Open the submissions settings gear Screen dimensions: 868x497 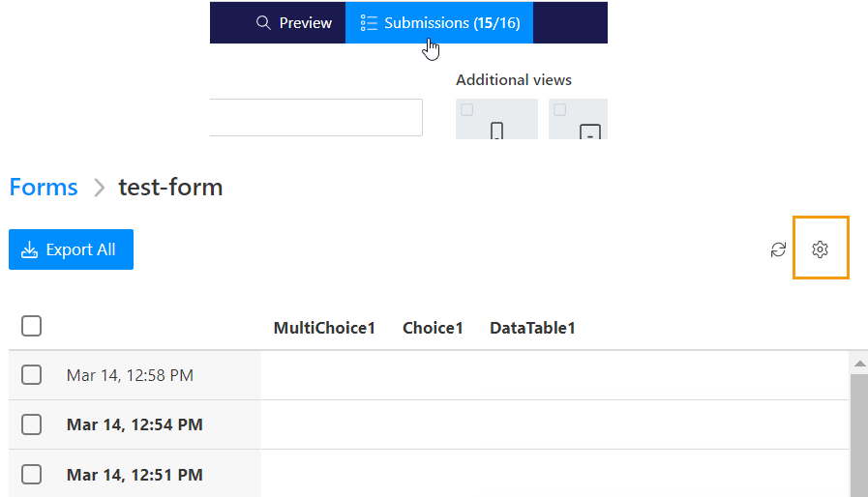(821, 250)
